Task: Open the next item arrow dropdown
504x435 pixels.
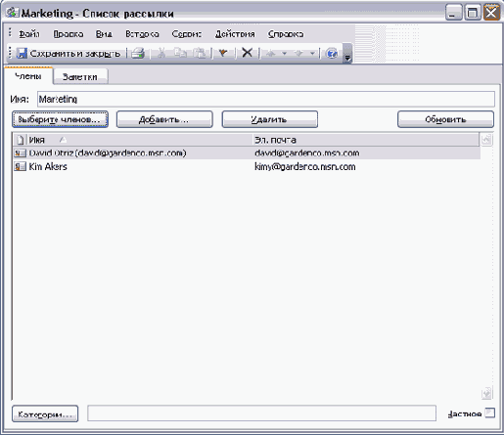Action: 312,53
